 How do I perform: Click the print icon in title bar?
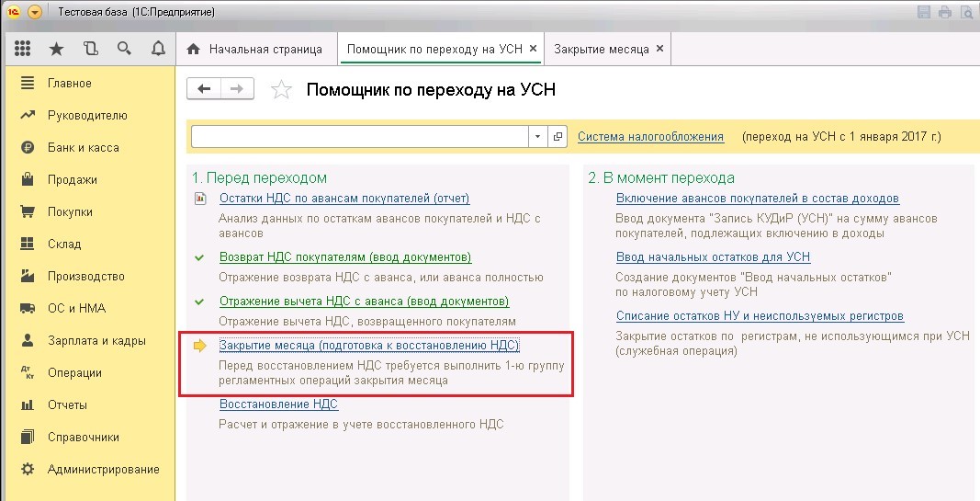pos(945,12)
